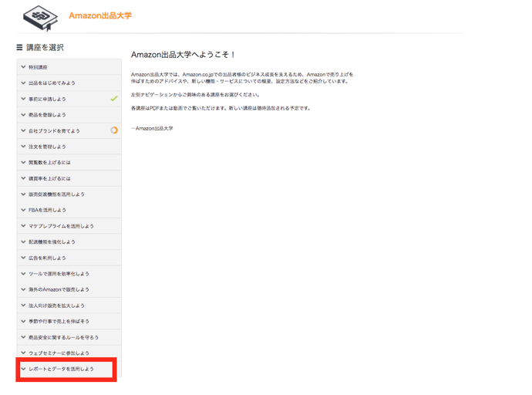
Task: Click the green checkmark on 事前に申請しよう
Action: click(114, 99)
